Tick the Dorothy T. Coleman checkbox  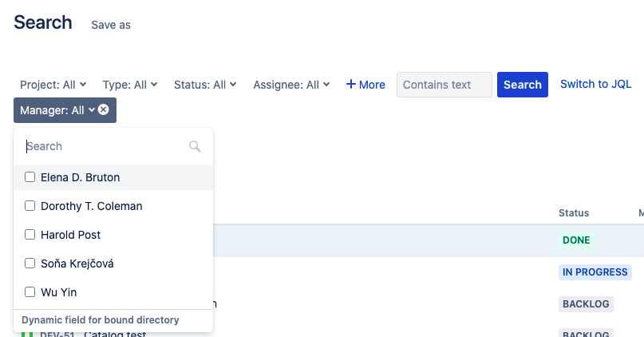30,206
